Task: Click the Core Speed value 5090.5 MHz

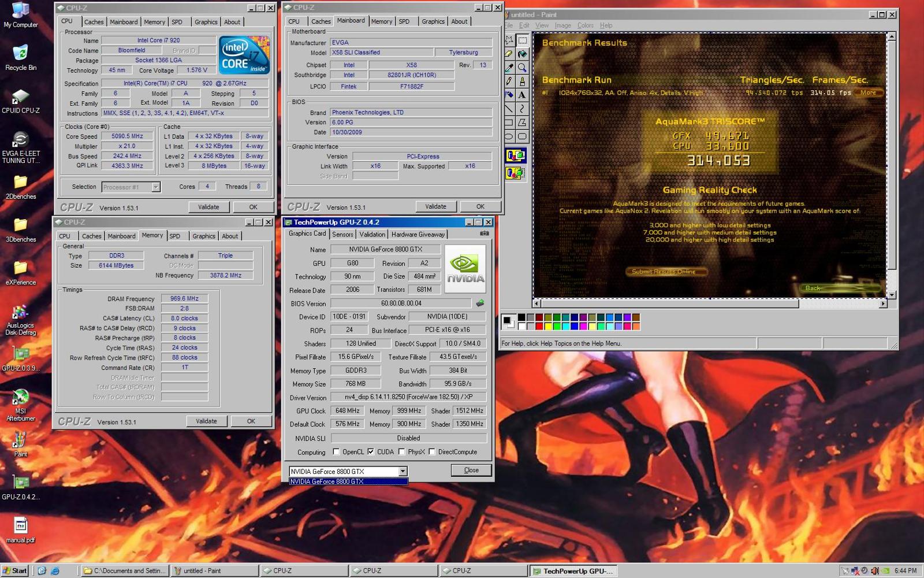Action: (x=127, y=136)
